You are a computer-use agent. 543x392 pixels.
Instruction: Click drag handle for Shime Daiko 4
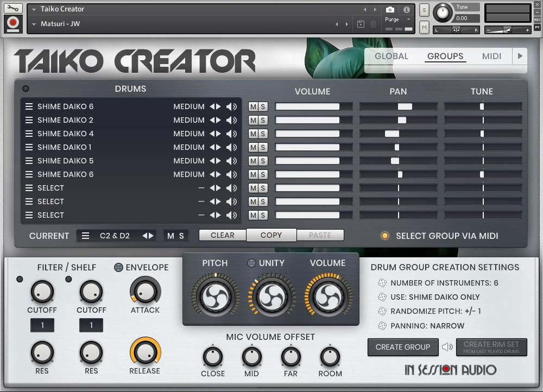click(29, 134)
